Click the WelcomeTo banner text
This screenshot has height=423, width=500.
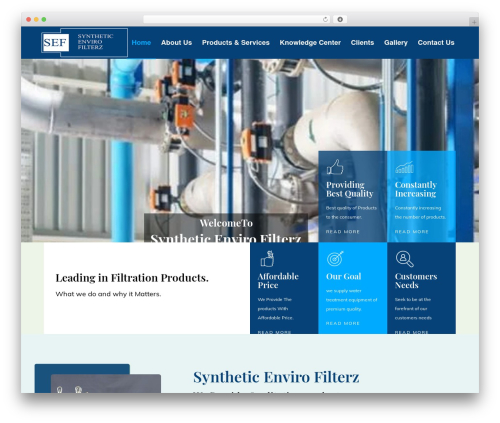(x=226, y=223)
